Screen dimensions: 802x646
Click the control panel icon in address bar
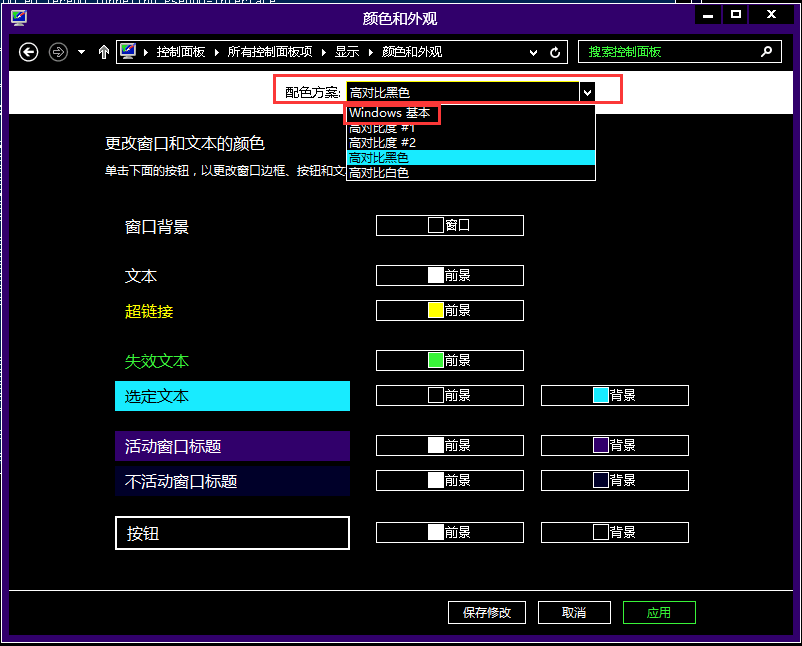click(128, 52)
